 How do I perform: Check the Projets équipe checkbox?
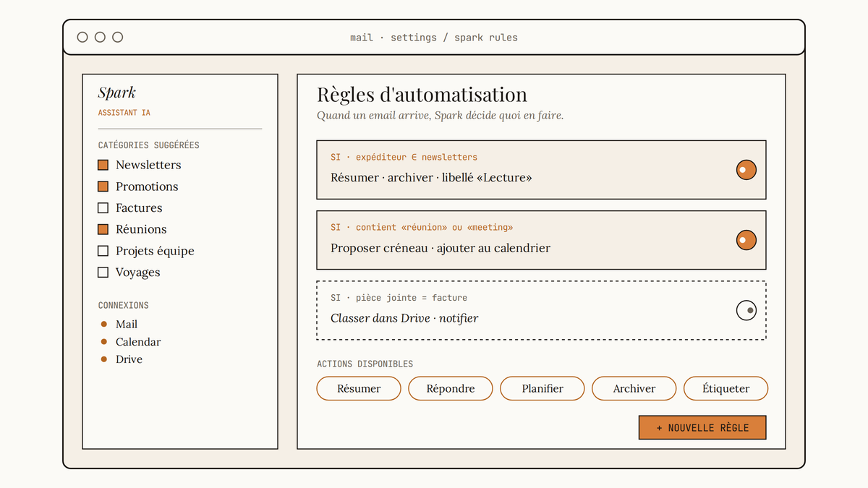click(x=103, y=251)
